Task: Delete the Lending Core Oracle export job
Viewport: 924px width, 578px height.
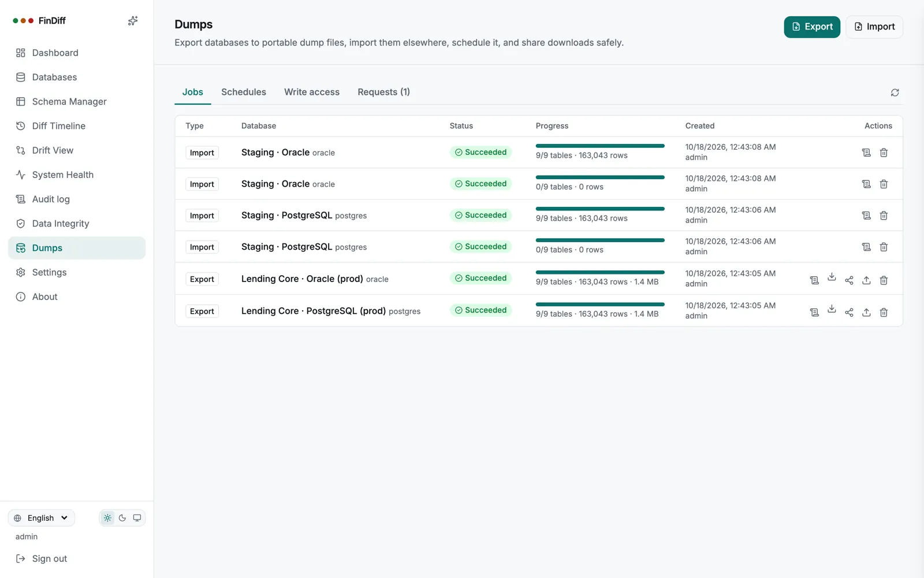Action: click(x=884, y=280)
